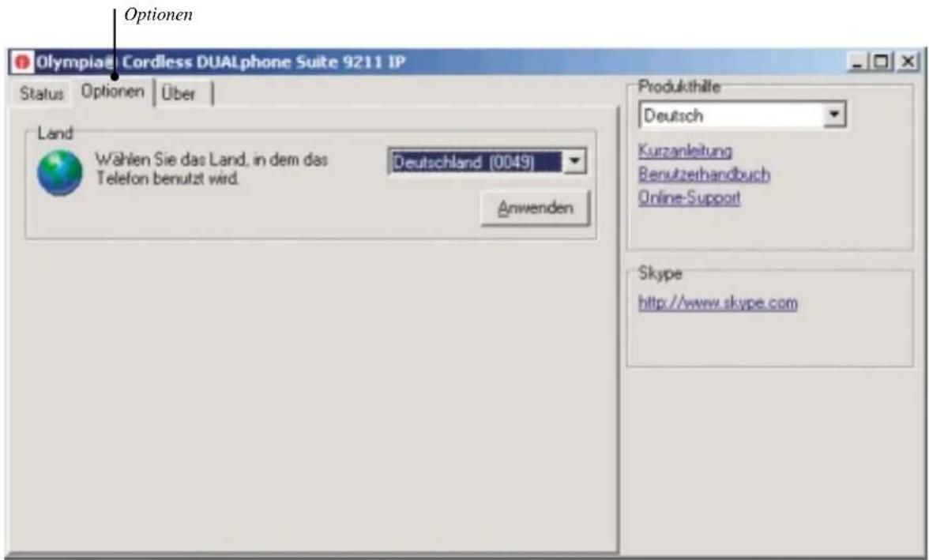Screen dimensions: 929x560
Task: Expand the country list dropdown arrow
Action: (x=574, y=161)
